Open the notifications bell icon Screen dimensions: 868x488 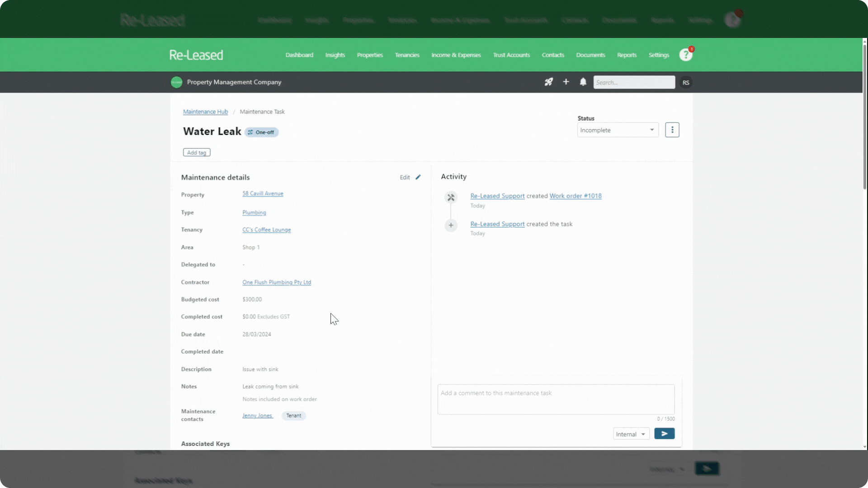pyautogui.click(x=583, y=82)
